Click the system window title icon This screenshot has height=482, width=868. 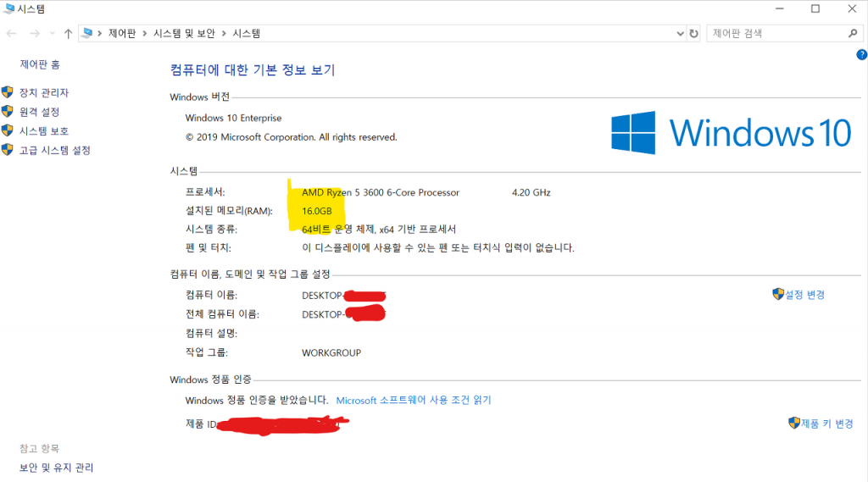click(8, 8)
